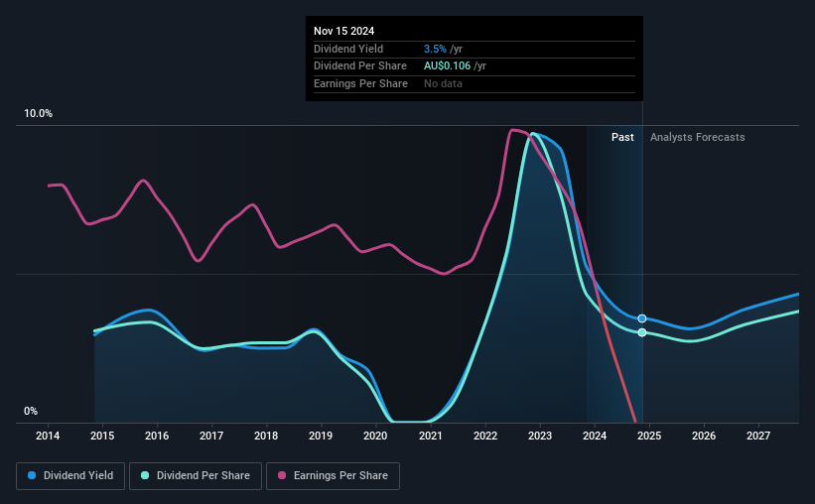This screenshot has height=504, width=815.
Task: Click the 3.5% dividend yield value
Action: point(435,49)
